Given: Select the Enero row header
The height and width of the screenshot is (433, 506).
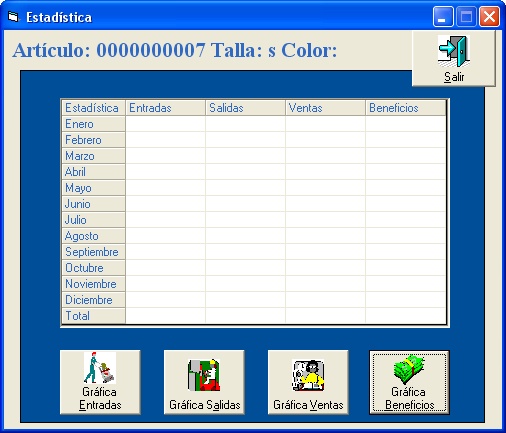Looking at the screenshot, I should coord(93,124).
